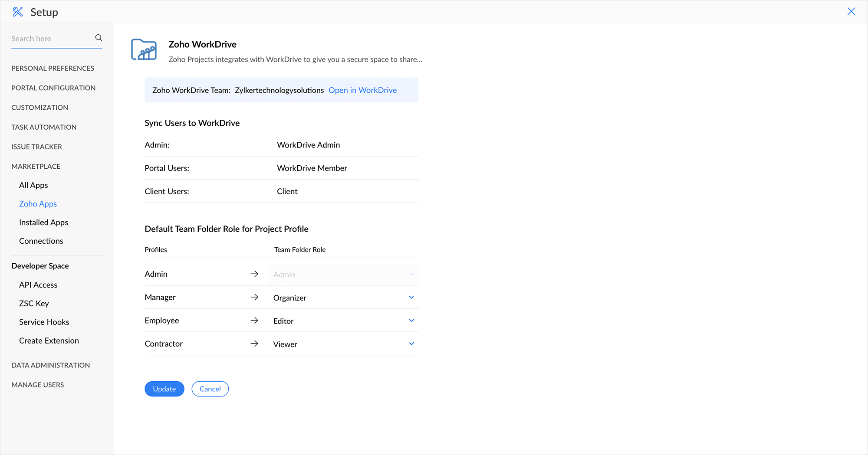This screenshot has width=868, height=455.
Task: Open Personal Preferences section
Action: [53, 68]
